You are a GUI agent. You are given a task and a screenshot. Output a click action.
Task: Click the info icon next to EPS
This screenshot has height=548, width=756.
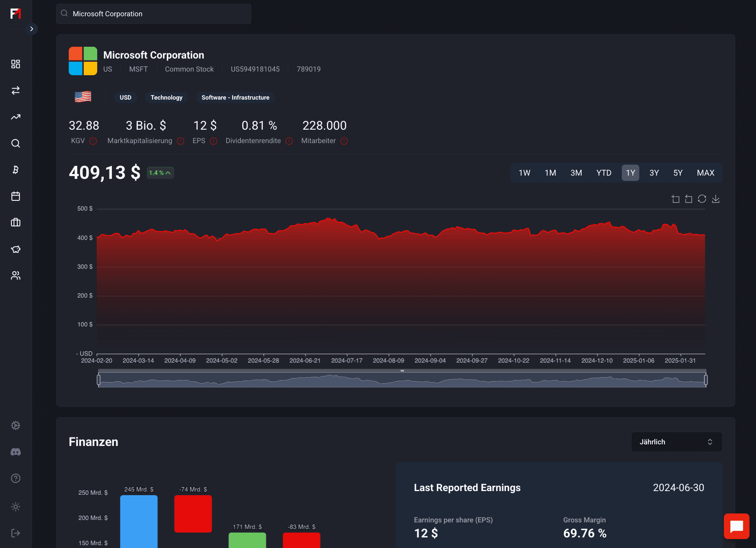click(214, 141)
